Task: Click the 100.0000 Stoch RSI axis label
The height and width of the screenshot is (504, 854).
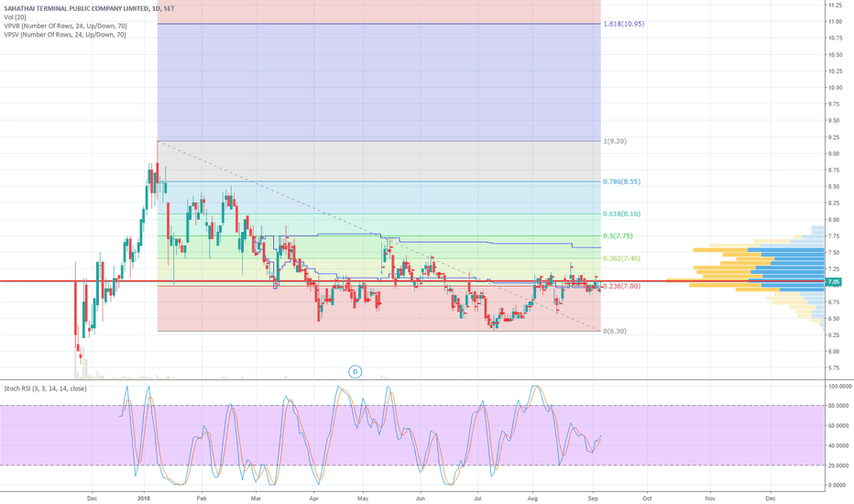Action: [x=840, y=386]
